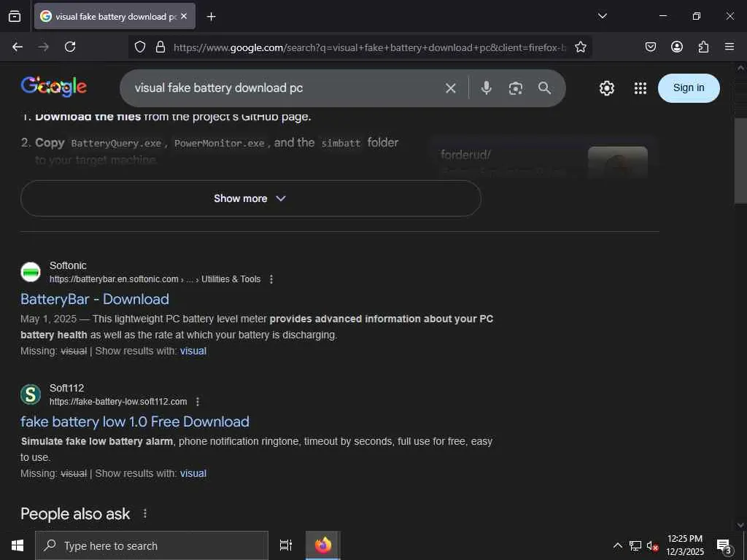Save page to Pocket
This screenshot has width=747, height=560.
coord(650,47)
